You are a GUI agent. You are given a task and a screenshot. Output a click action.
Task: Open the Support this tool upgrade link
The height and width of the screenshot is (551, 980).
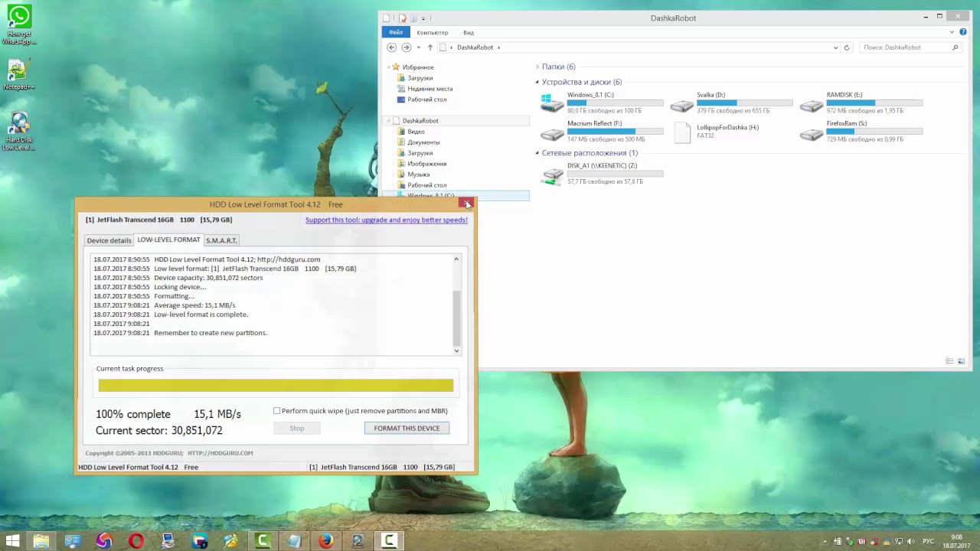coord(386,220)
